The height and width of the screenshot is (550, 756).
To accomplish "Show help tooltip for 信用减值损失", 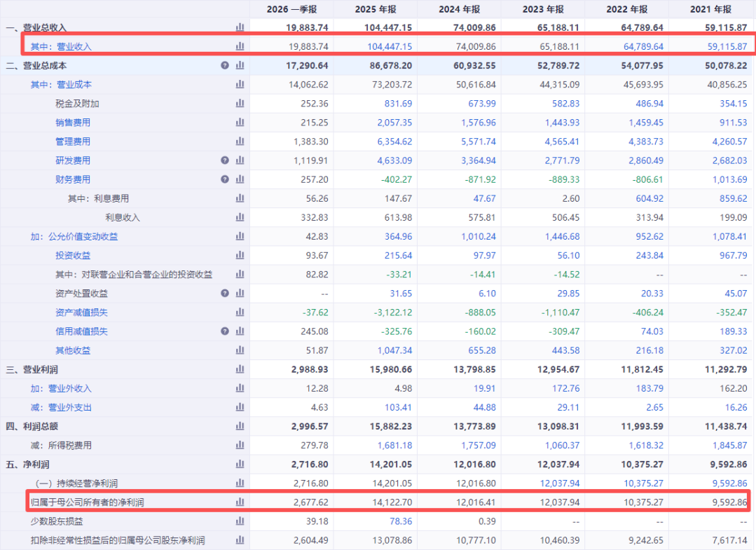I will point(225,331).
